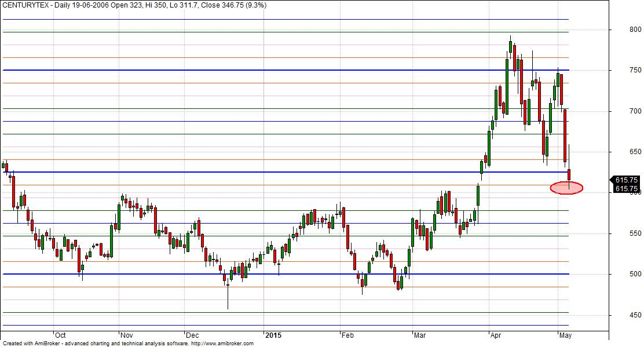Choose the Apr label on the date axis
The image size is (644, 347).
496,335
